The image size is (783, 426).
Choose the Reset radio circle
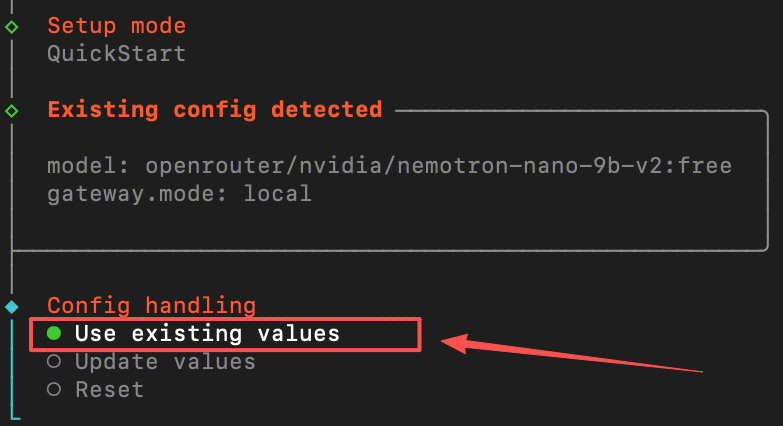click(x=54, y=389)
